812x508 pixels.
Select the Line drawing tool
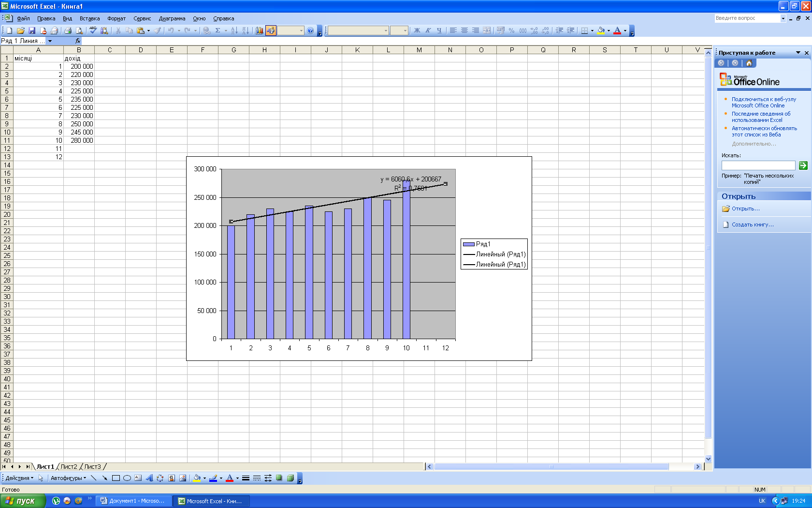point(94,478)
